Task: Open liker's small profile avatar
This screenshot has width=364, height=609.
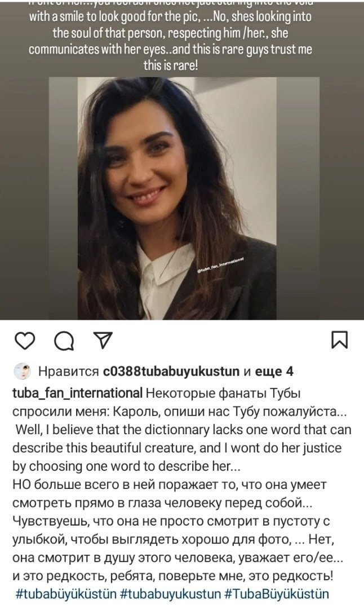Action: pos(23,372)
